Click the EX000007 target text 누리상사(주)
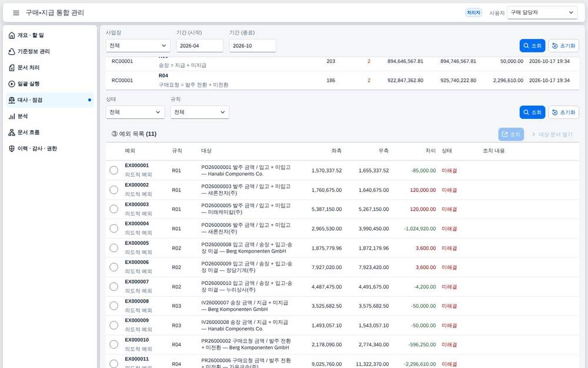 [240, 290]
